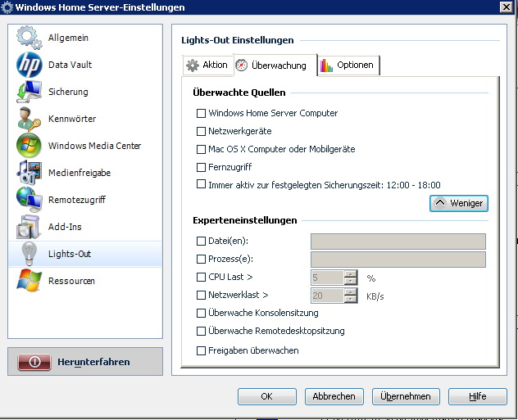The height and width of the screenshot is (420, 518).
Task: Click the Datei(en) text field
Action: point(398,242)
